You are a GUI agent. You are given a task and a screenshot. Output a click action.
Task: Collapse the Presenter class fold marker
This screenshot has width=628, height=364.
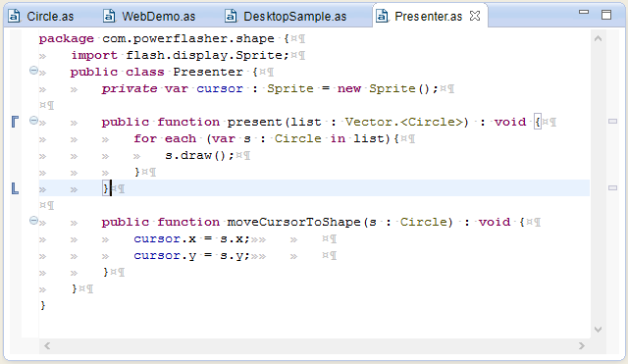pos(33,71)
